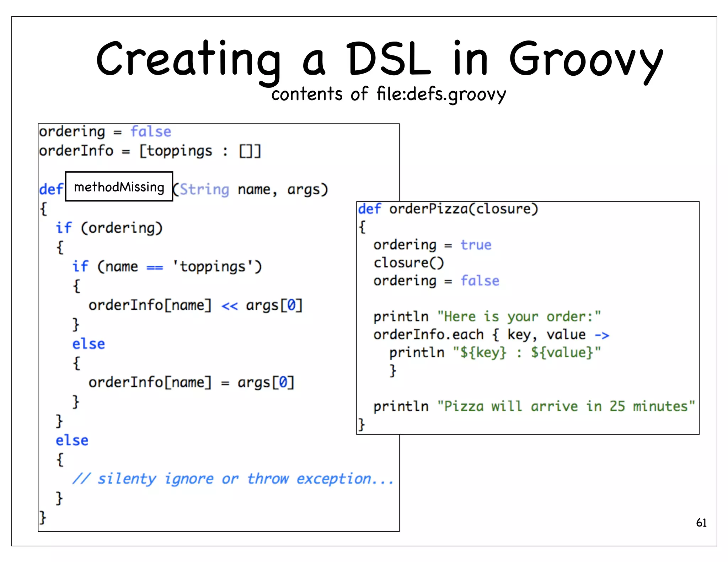The width and height of the screenshot is (728, 562).
Task: Click the comment '// silenty ignore or throw exception...'
Action: coord(233,479)
